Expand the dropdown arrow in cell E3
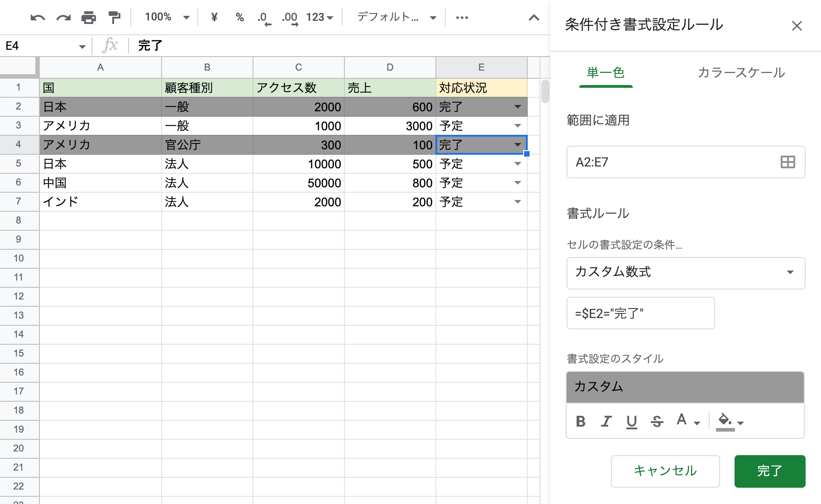The width and height of the screenshot is (821, 504). (518, 126)
